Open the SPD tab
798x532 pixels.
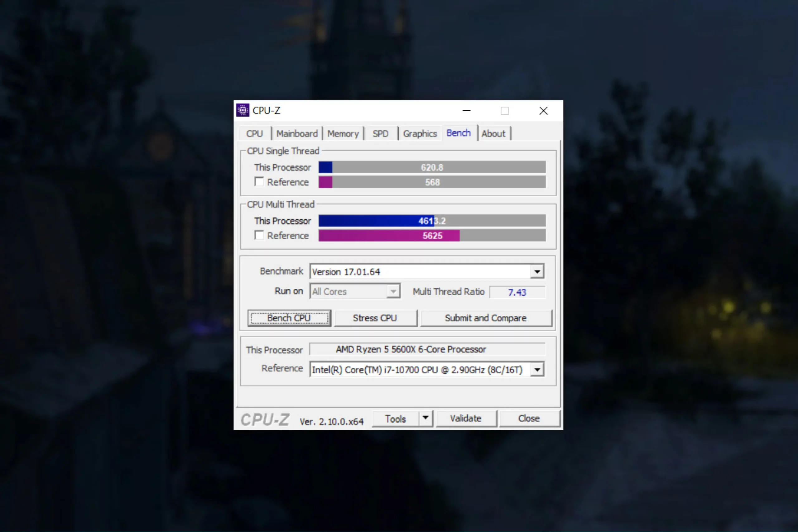(x=380, y=134)
